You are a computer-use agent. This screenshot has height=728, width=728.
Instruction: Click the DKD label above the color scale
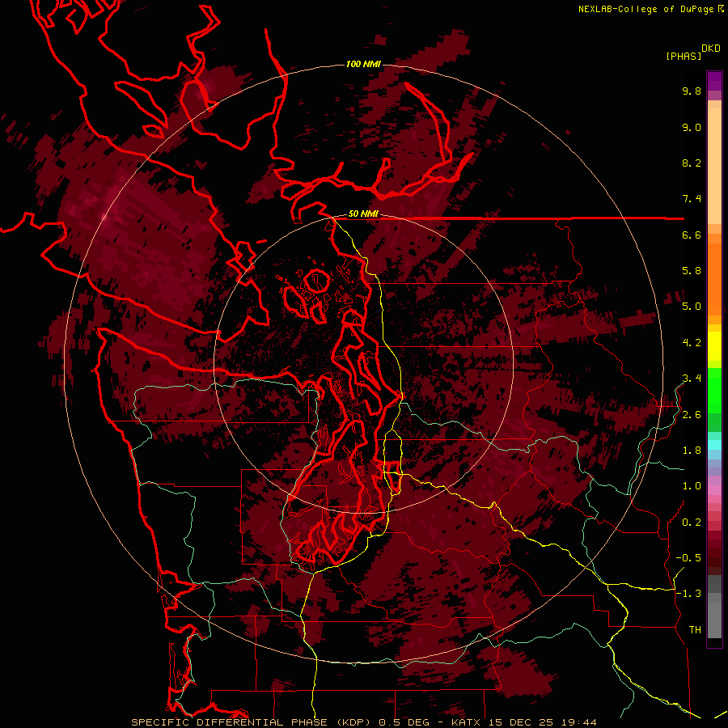(x=711, y=49)
